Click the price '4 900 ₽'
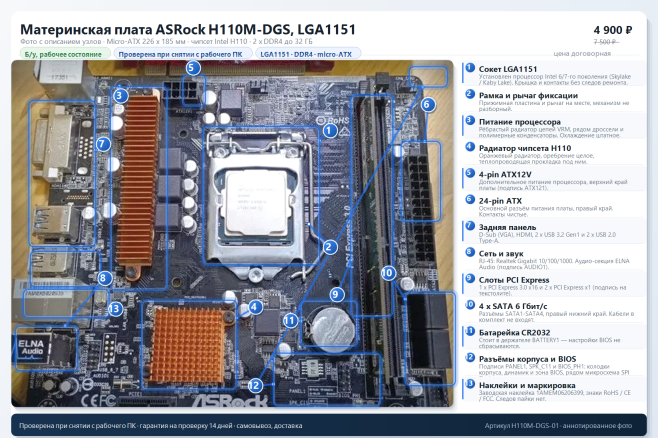This screenshot has width=658, height=438. click(613, 30)
